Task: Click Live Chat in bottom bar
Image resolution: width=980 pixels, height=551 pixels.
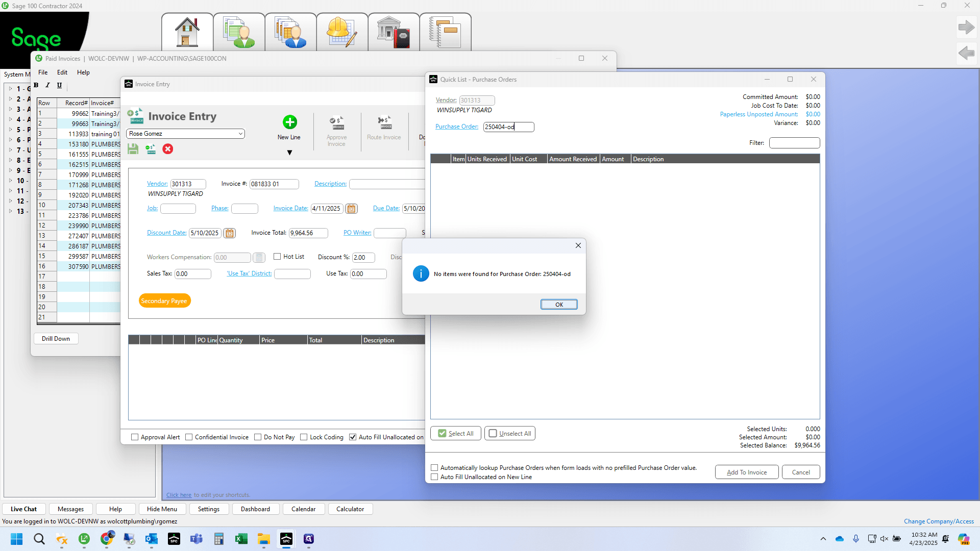Action: point(23,509)
